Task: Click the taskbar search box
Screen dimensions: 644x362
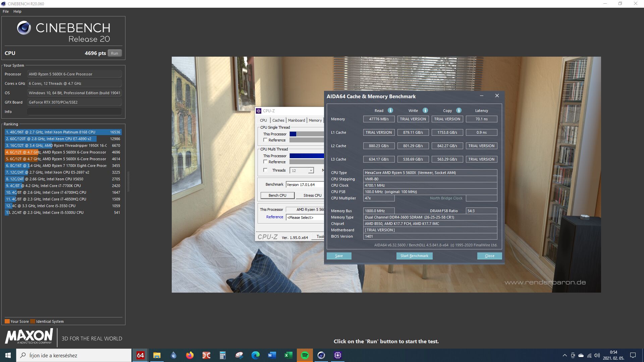Action: point(74,355)
